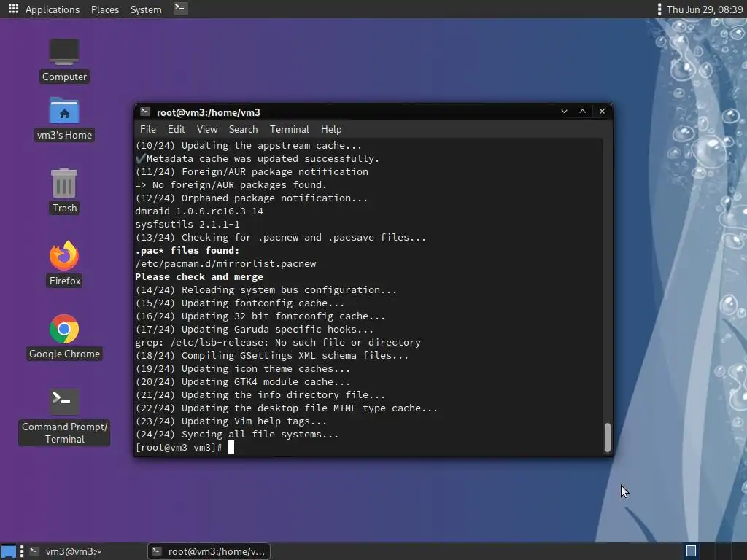Screen dimensions: 747x560
Task: Click the Applications grid icon in top panel
Action: 13,9
